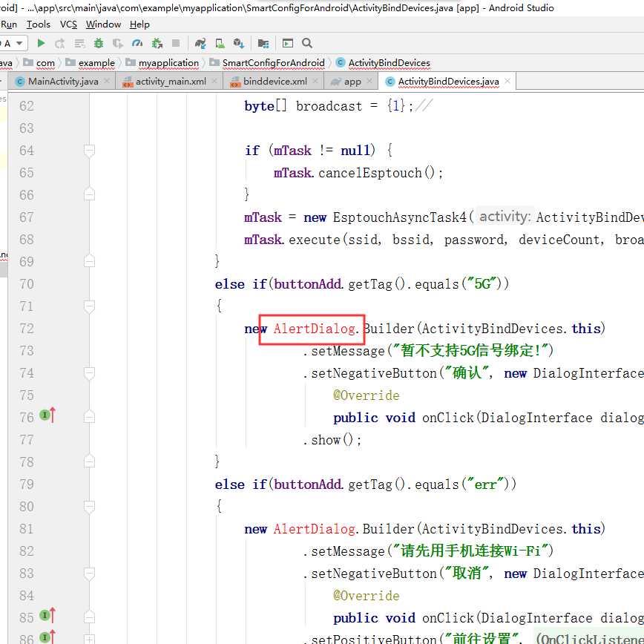Image resolution: width=644 pixels, height=644 pixels.
Task: Click broadcast variable on line 62
Action: pos(329,106)
